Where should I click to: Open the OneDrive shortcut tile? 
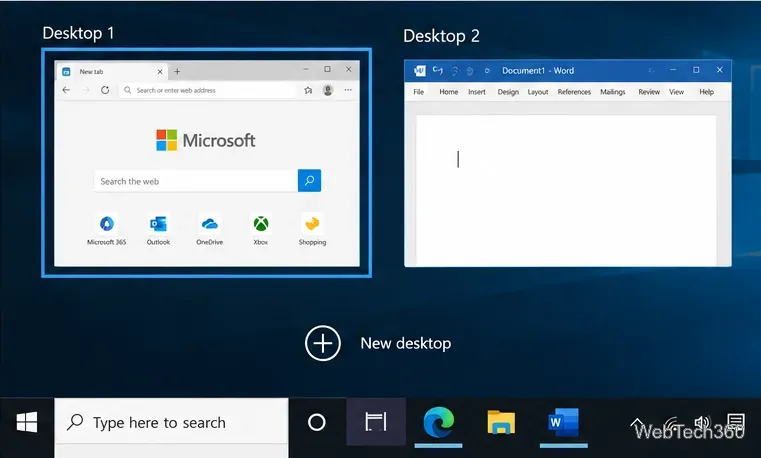click(210, 229)
